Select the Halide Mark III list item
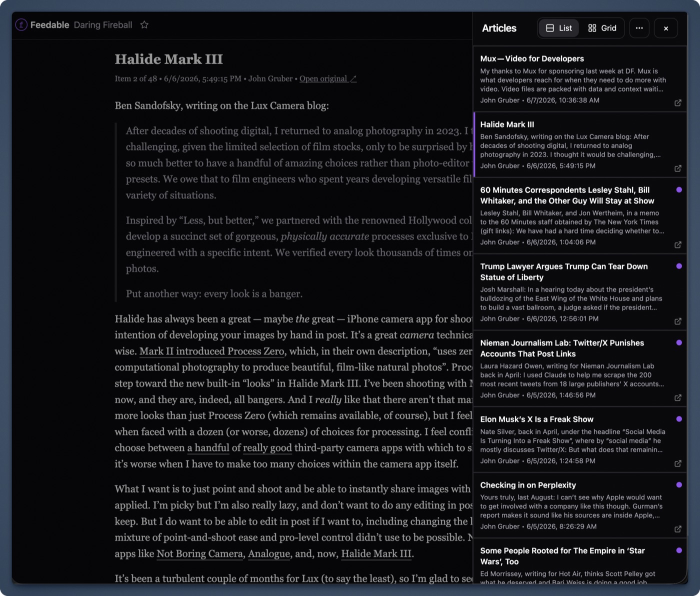The image size is (700, 596). 580,145
